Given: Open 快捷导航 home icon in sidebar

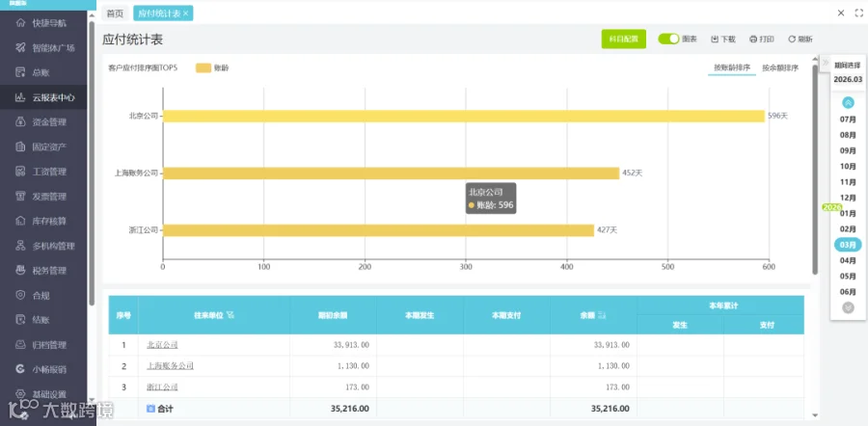Looking at the screenshot, I should (20, 23).
